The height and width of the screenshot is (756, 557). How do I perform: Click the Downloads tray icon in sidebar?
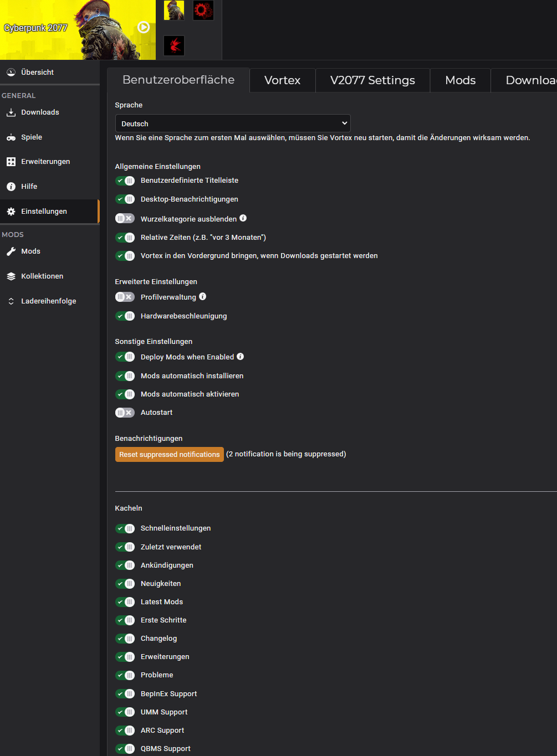11,112
